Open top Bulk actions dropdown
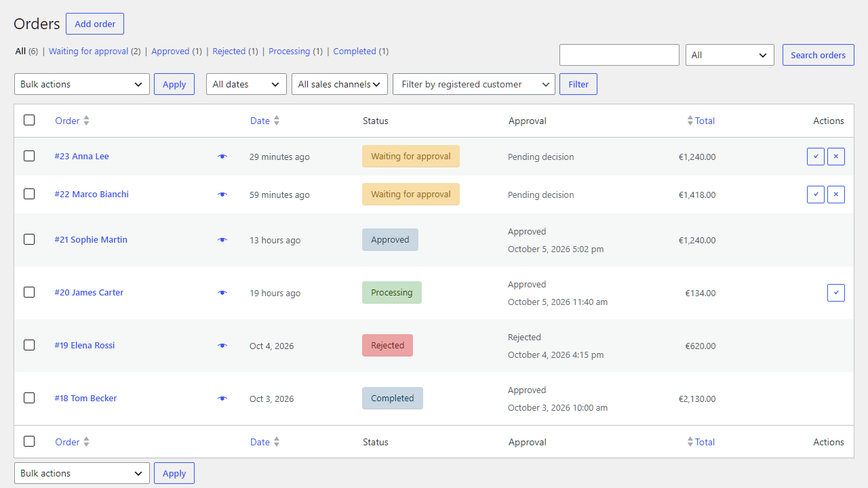Viewport: 868px width, 488px height. pos(82,84)
